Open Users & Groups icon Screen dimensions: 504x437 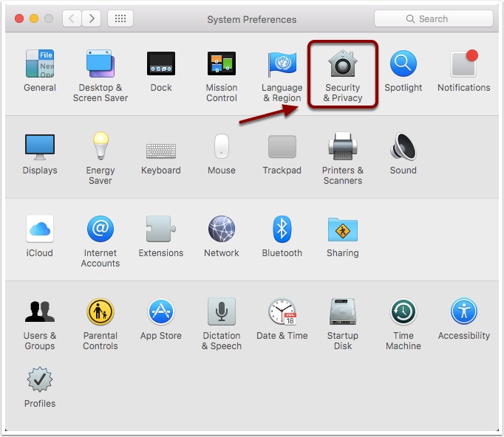pos(40,311)
